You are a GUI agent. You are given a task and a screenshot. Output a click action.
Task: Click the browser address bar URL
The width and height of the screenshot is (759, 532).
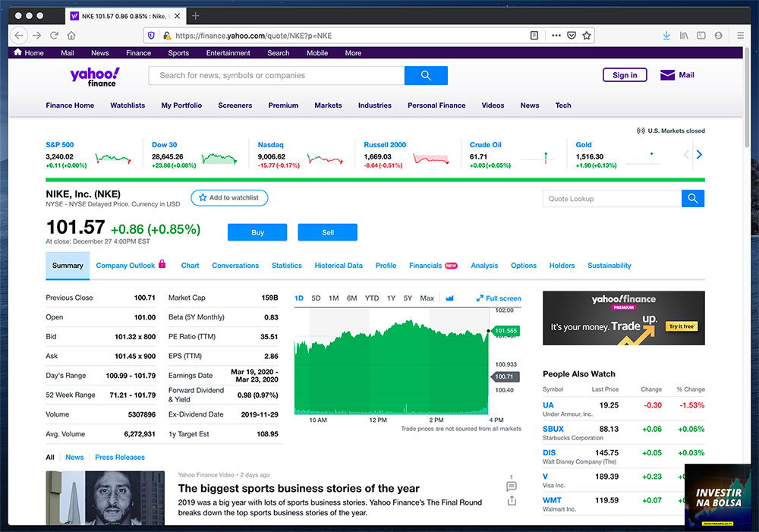coord(254,36)
